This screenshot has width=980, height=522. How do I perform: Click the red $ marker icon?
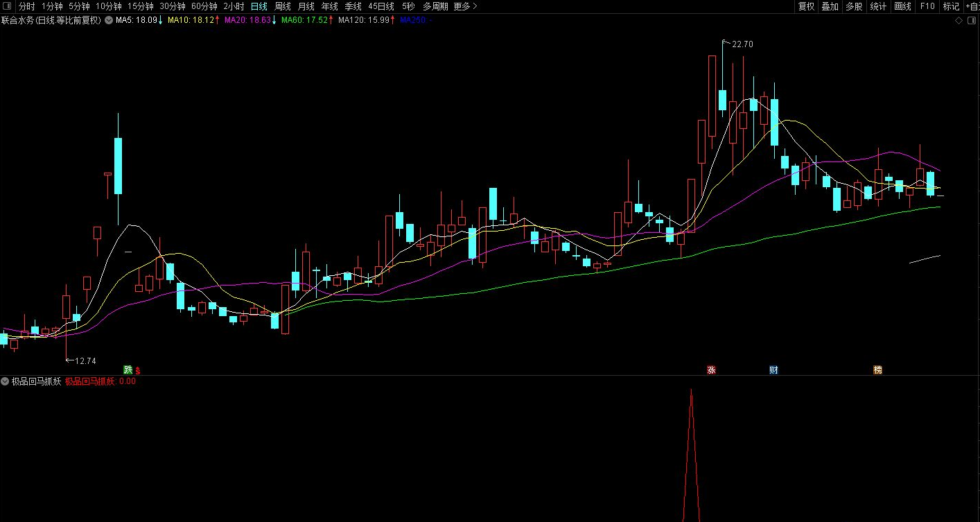pos(137,370)
